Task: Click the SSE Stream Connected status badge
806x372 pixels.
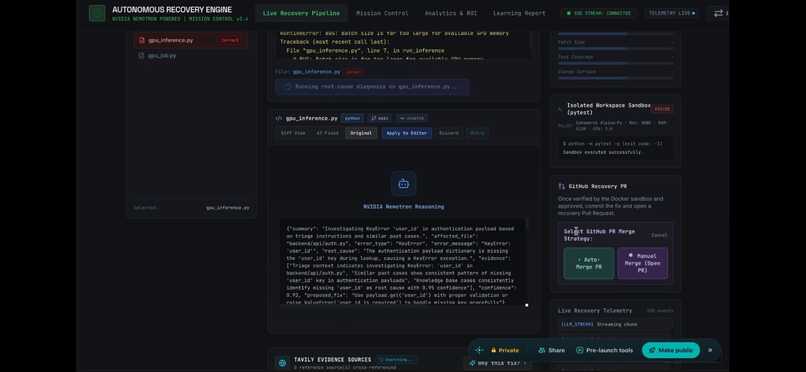Action: click(x=598, y=13)
